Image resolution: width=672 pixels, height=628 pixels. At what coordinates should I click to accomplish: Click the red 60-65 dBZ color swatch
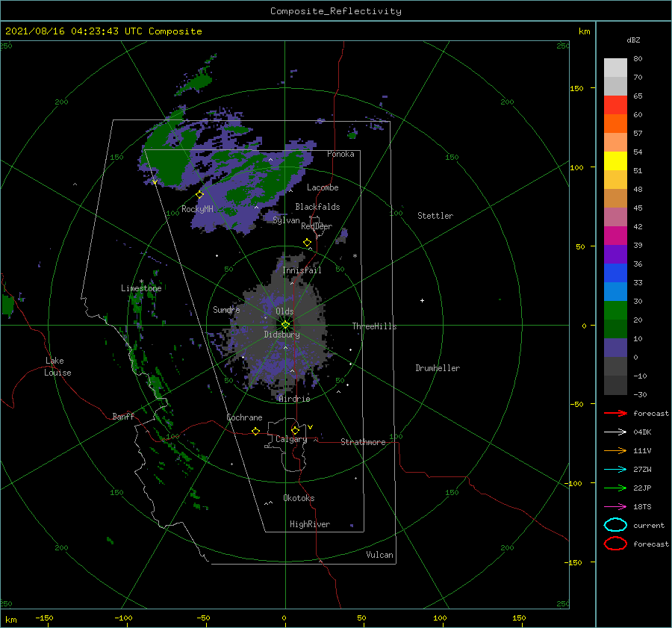click(615, 105)
